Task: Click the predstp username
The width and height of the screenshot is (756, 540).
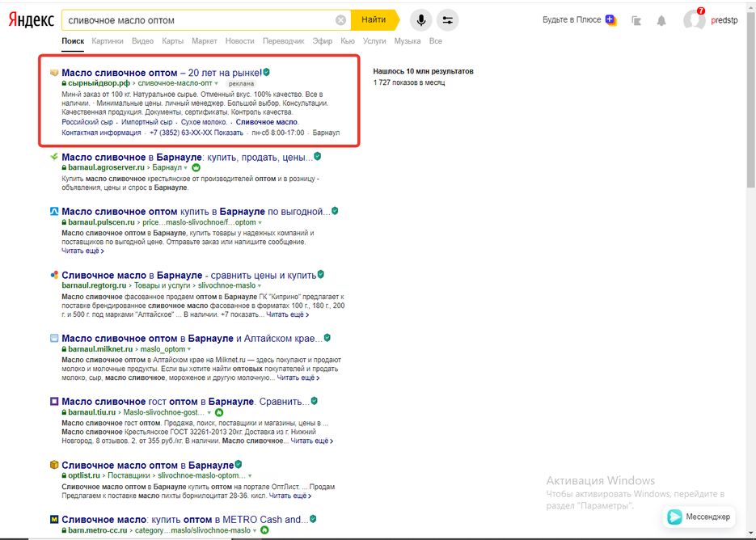Action: click(724, 20)
